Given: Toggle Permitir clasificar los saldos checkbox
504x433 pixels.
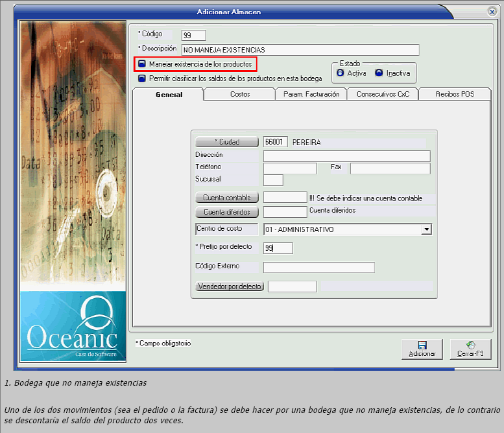Looking at the screenshot, I should tap(142, 78).
